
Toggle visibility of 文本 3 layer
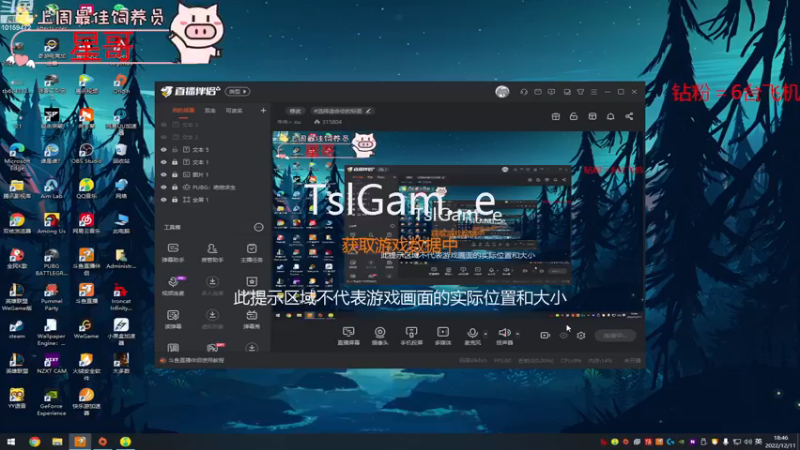coord(164,124)
